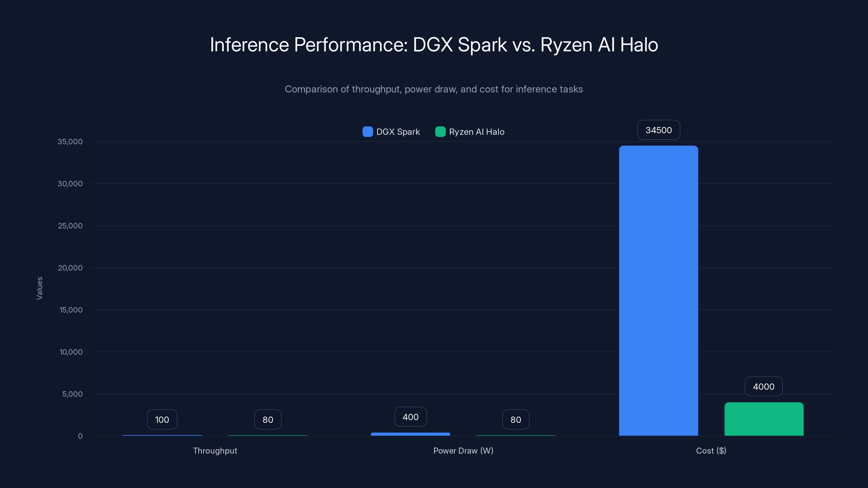The image size is (868, 488).
Task: Click the blue Throughput bar for DGX Spark
Action: click(x=162, y=435)
